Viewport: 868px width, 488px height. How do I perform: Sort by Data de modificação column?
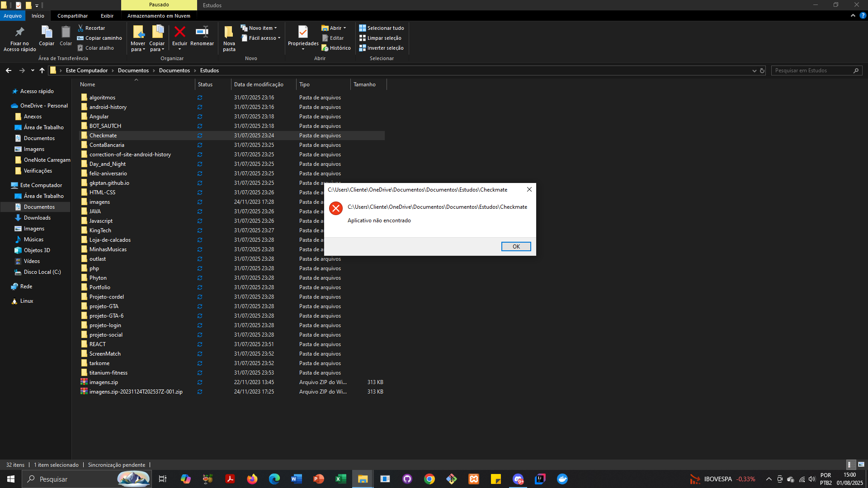[259, 84]
